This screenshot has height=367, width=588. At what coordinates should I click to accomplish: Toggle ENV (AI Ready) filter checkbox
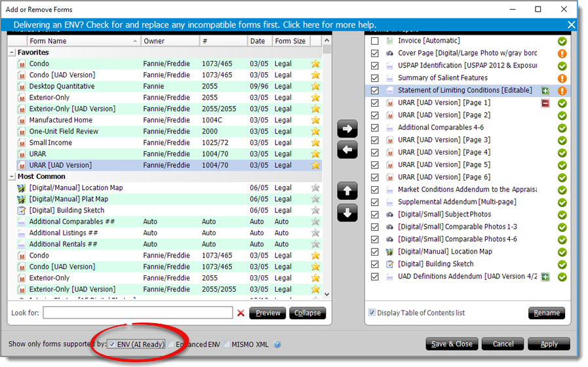[111, 344]
